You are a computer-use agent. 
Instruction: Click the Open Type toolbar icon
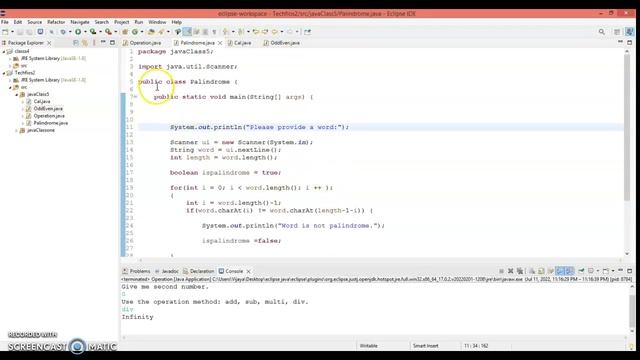pos(151,32)
